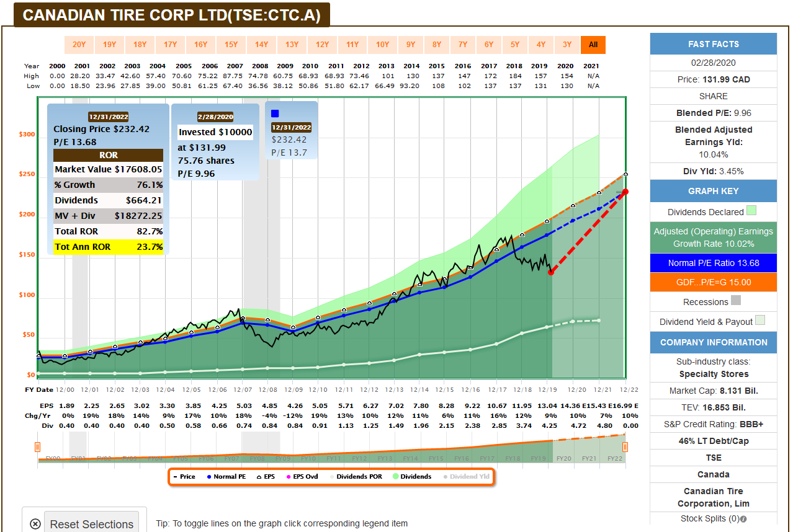Click the Dividend Yield & Payout key box
The height and width of the screenshot is (532, 793).
pyautogui.click(x=760, y=321)
